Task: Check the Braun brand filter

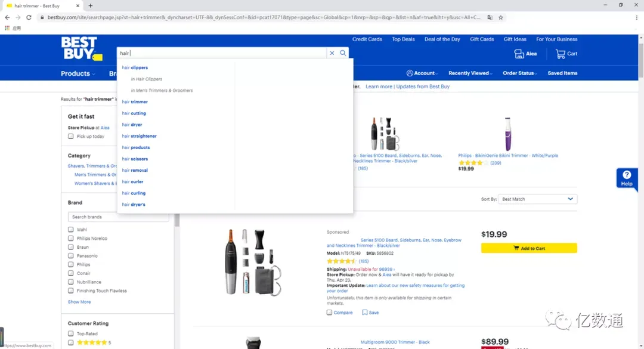Action: point(70,246)
